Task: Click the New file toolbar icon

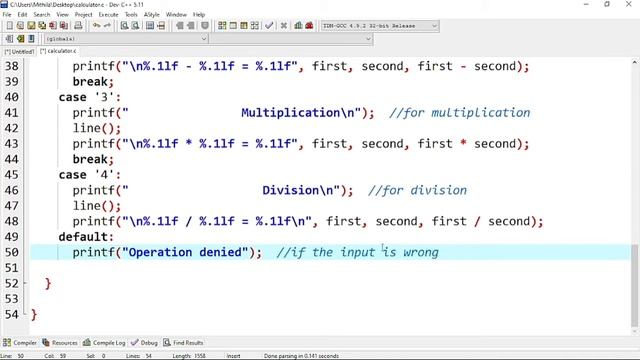Action: (9, 26)
